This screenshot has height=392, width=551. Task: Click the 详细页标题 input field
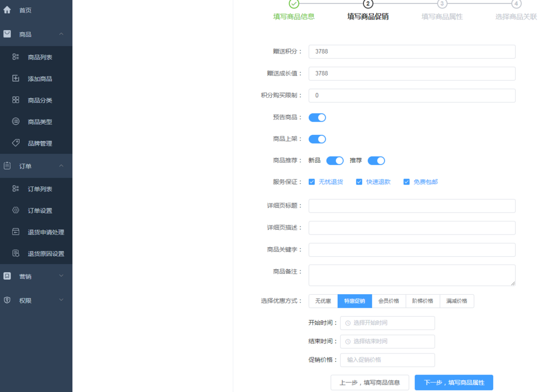click(412, 206)
